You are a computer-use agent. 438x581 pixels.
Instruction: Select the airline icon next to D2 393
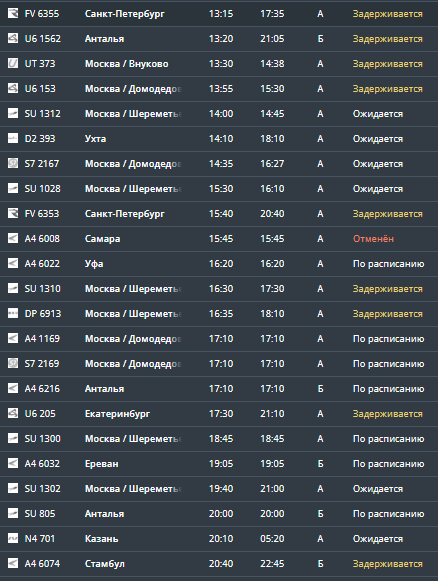[13, 139]
